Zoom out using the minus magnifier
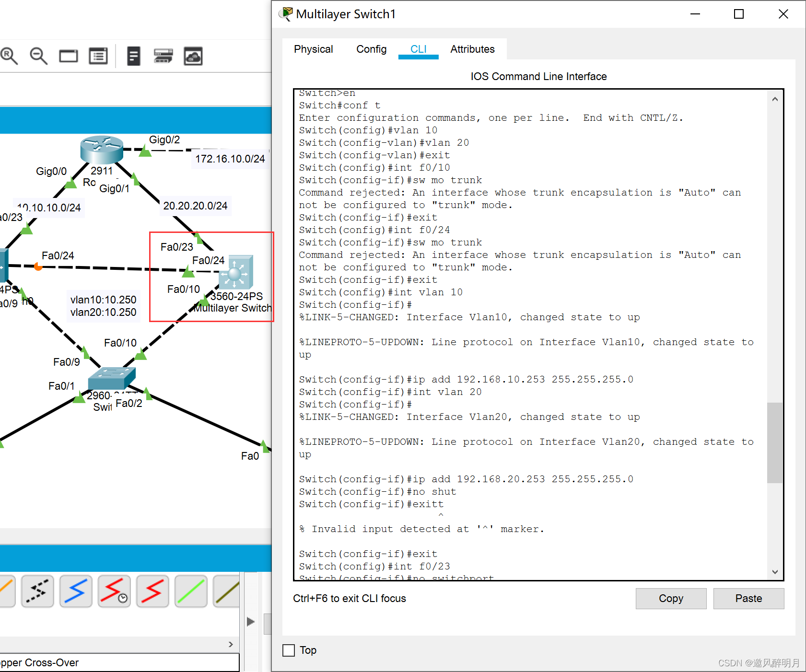 click(38, 56)
